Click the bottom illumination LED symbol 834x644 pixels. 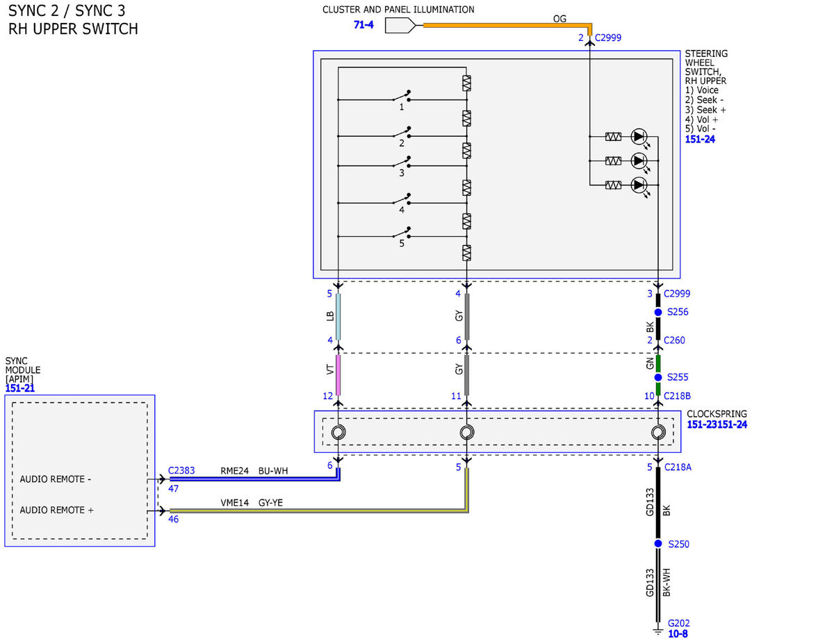(x=639, y=185)
